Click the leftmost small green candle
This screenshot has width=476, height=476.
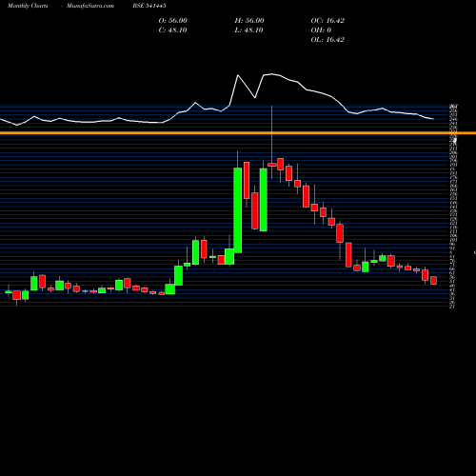point(9,291)
